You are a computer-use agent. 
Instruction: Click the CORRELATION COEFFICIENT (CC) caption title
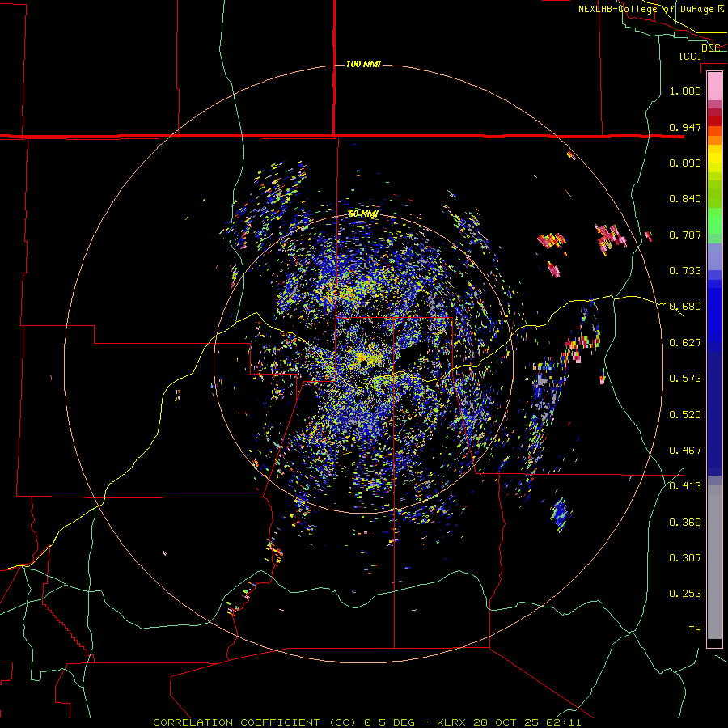255,722
